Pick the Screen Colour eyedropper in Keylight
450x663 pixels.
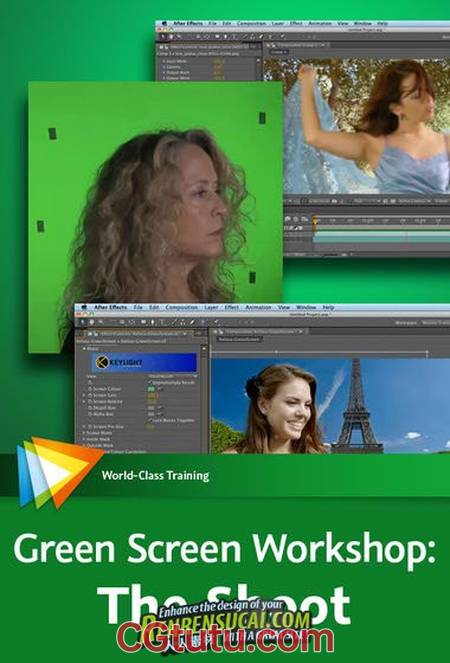(158, 389)
